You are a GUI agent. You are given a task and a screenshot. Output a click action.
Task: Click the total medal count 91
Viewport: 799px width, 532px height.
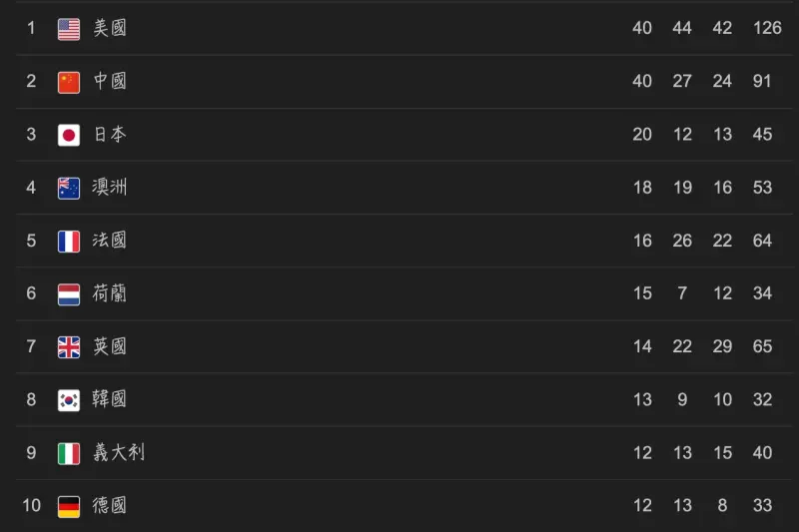(x=762, y=81)
